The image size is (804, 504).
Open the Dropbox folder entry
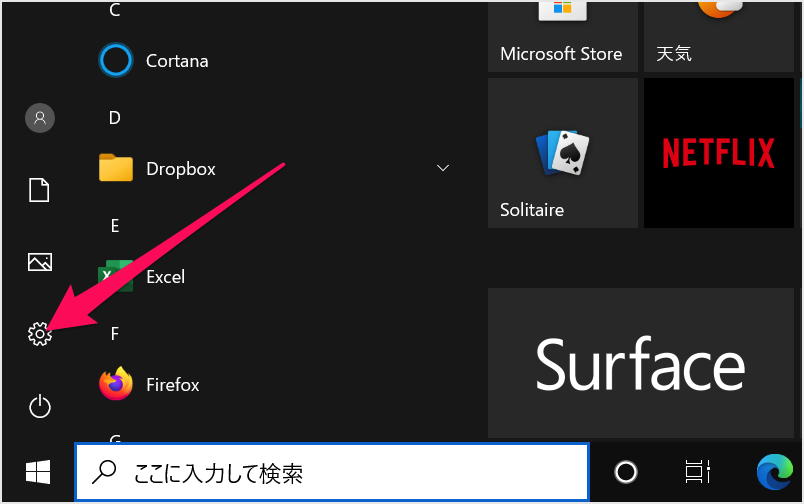coord(157,169)
